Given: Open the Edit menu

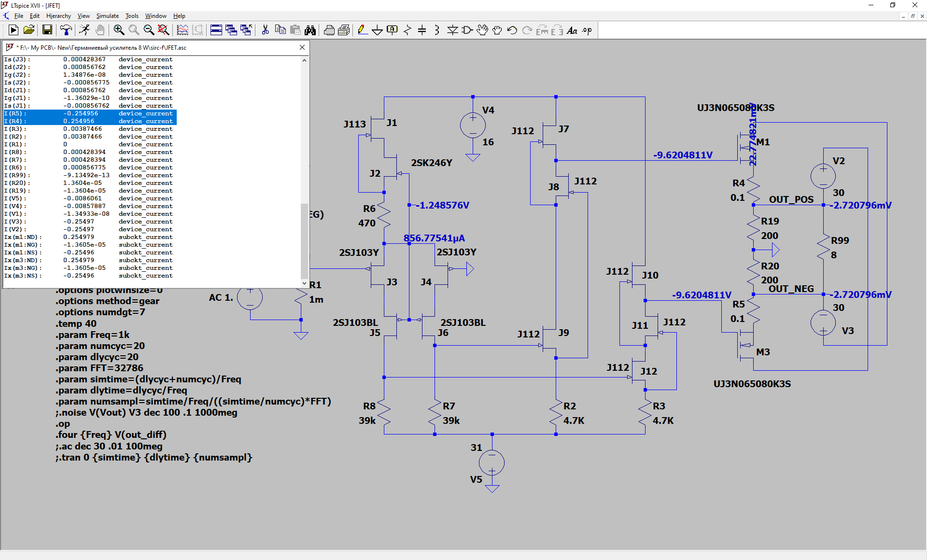Looking at the screenshot, I should click(35, 16).
